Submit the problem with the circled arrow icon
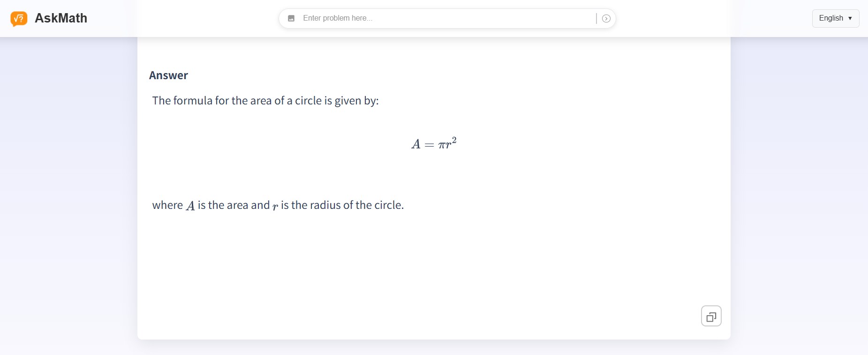Viewport: 868px width, 355px height. (606, 18)
